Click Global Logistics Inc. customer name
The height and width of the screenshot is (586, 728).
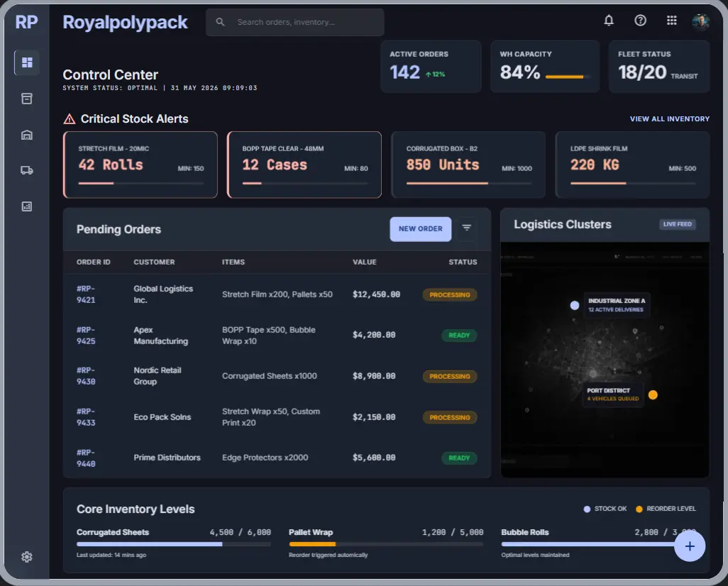point(163,294)
